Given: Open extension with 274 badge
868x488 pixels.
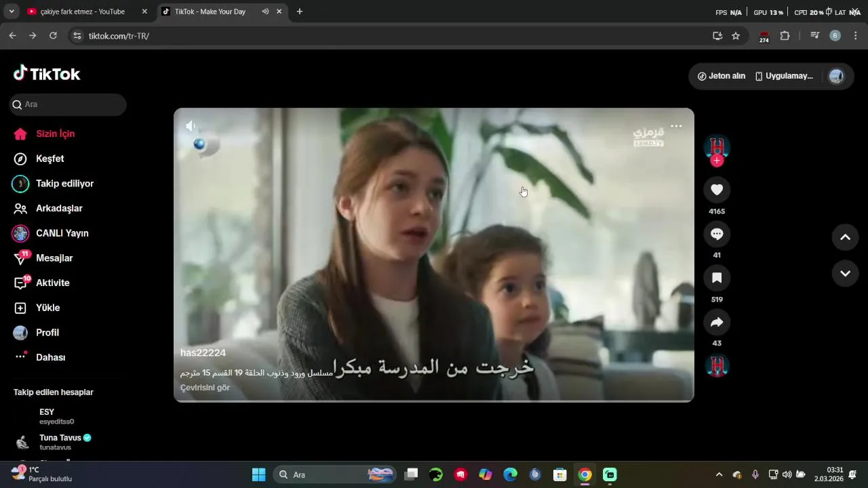Looking at the screenshot, I should click(764, 37).
